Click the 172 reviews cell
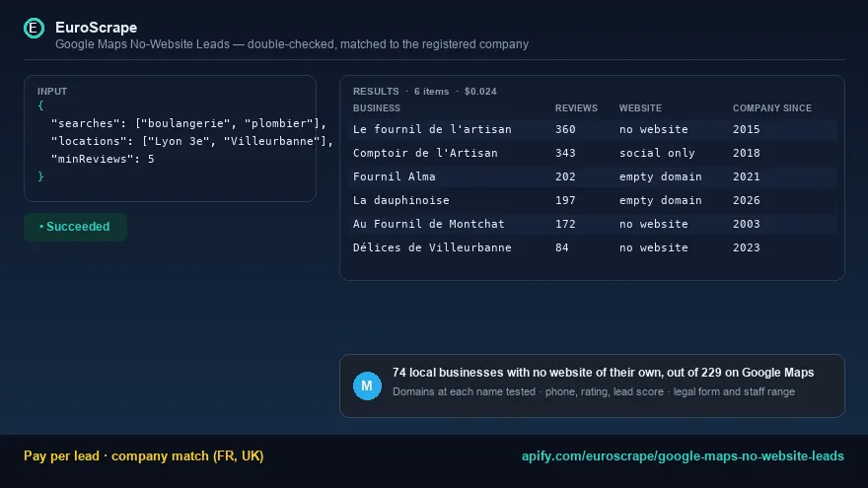 tap(565, 224)
